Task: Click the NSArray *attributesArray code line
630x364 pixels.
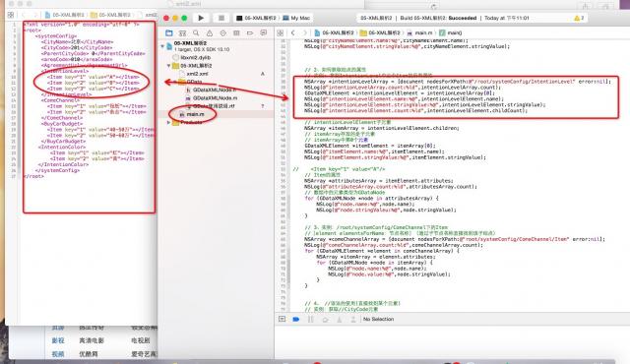Action: click(x=378, y=181)
